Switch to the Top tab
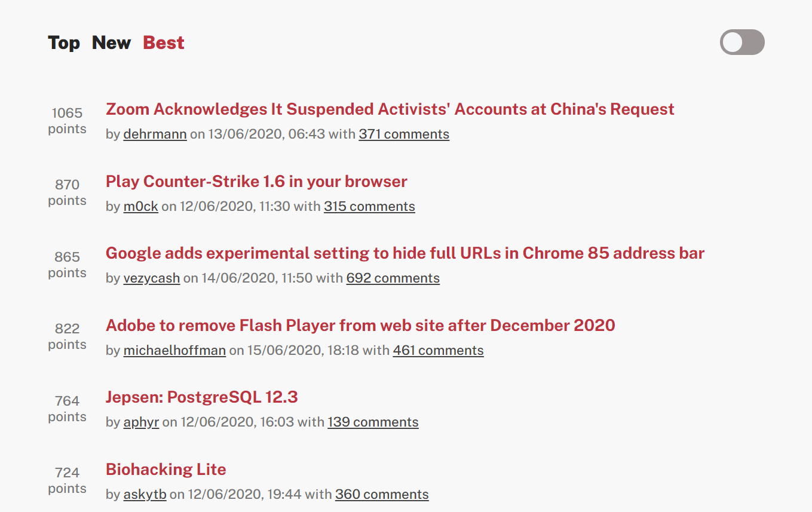This screenshot has width=812, height=512. coord(64,43)
